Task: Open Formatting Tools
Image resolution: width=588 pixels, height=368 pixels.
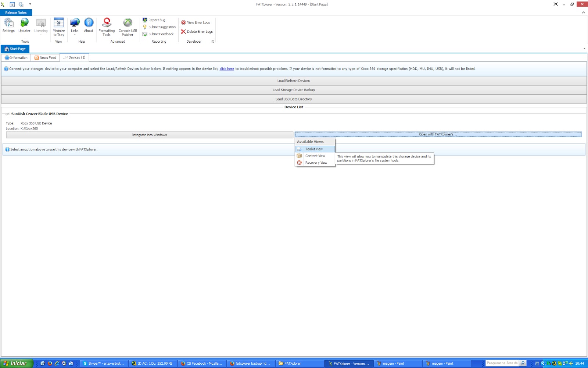Action: 107,27
